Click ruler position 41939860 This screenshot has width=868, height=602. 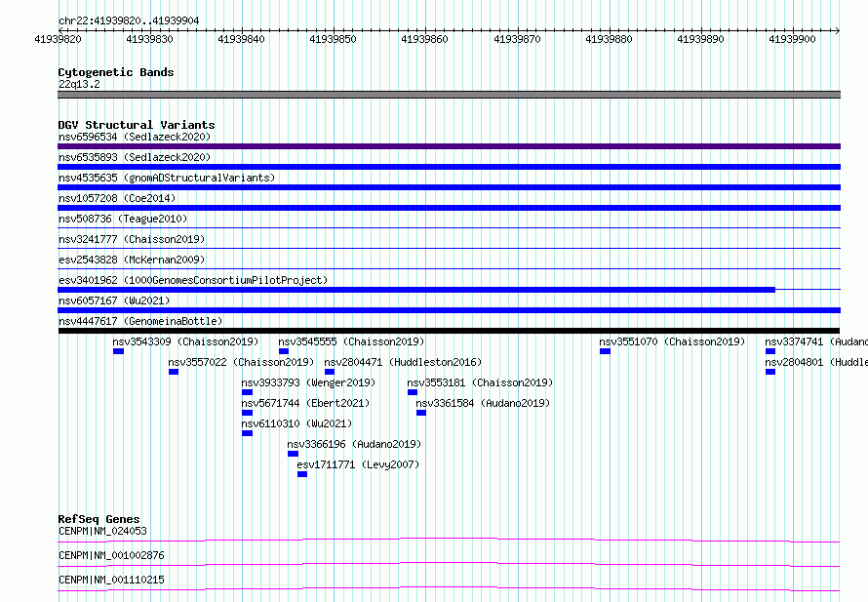click(424, 39)
